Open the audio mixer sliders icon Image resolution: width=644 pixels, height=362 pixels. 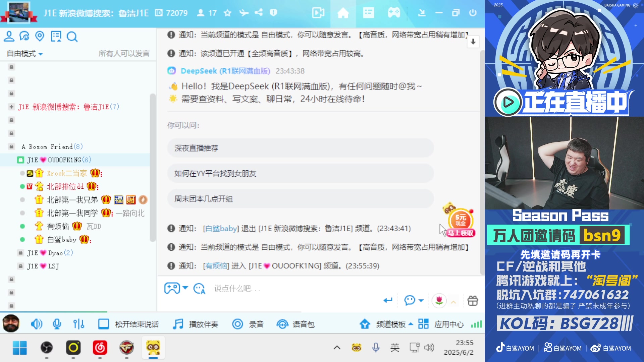78,324
